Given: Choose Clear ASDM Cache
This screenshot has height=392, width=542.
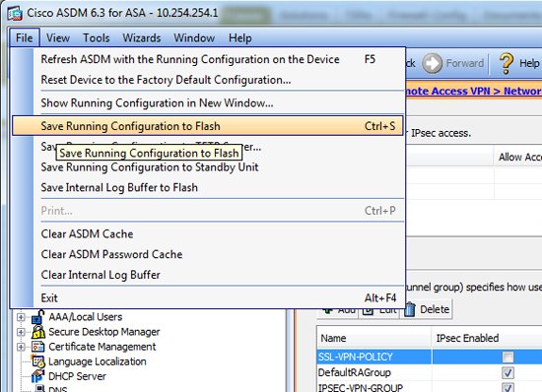Looking at the screenshot, I should coord(208,233).
